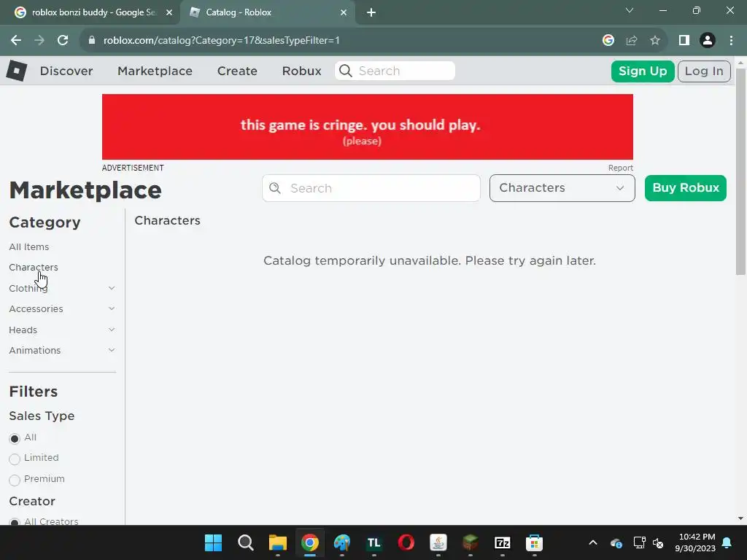Open Marketplace in Roblox navbar
The height and width of the screenshot is (560, 747).
155,71
